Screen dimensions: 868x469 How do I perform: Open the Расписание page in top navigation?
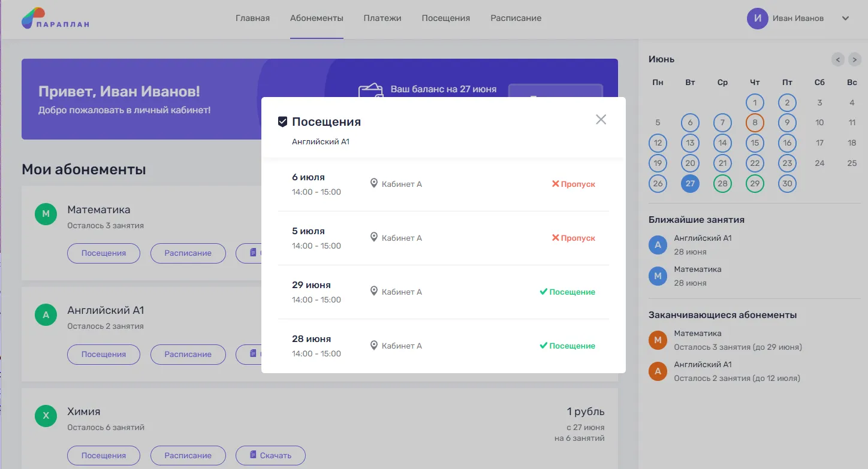point(516,18)
